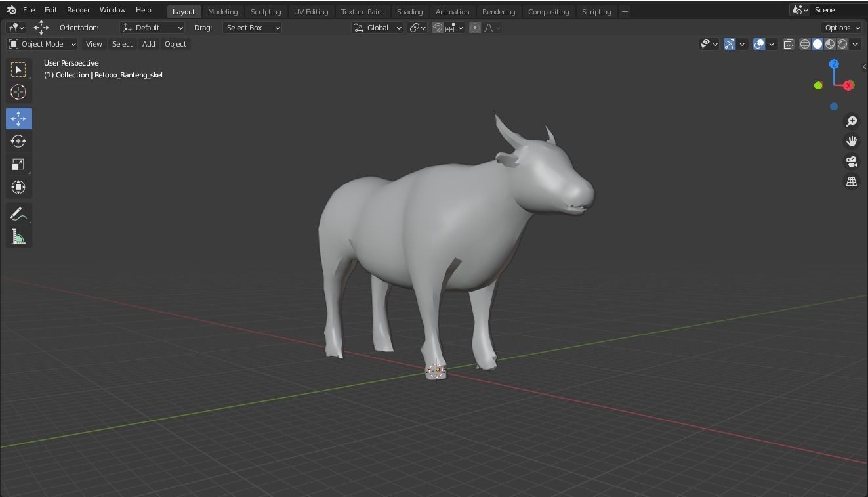Image resolution: width=868 pixels, height=497 pixels.
Task: Click the 3D cursor at the origin
Action: click(437, 370)
